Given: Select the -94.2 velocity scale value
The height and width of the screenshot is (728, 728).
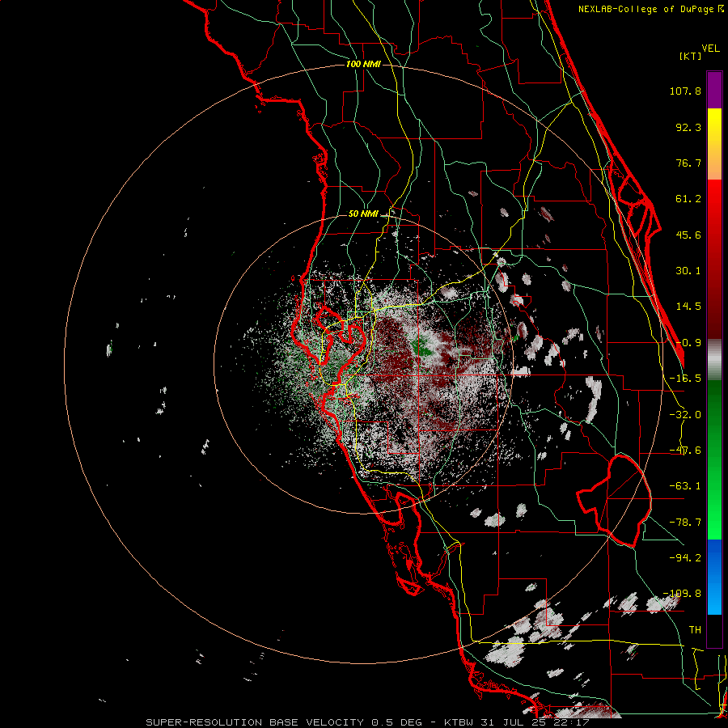Looking at the screenshot, I should tap(685, 557).
